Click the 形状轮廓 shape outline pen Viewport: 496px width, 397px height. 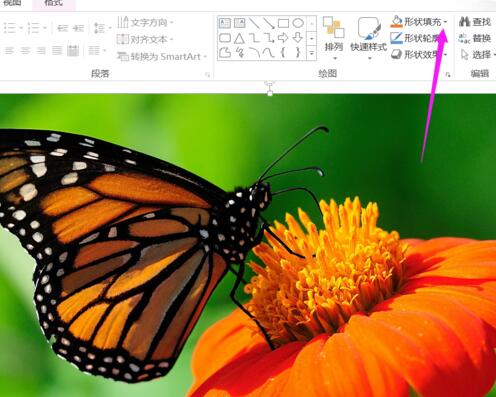pyautogui.click(x=396, y=38)
